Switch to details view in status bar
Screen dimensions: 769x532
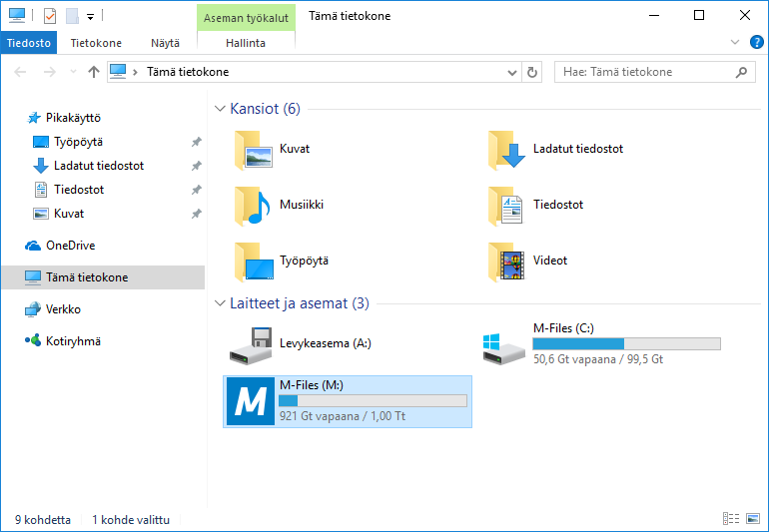[x=731, y=520]
